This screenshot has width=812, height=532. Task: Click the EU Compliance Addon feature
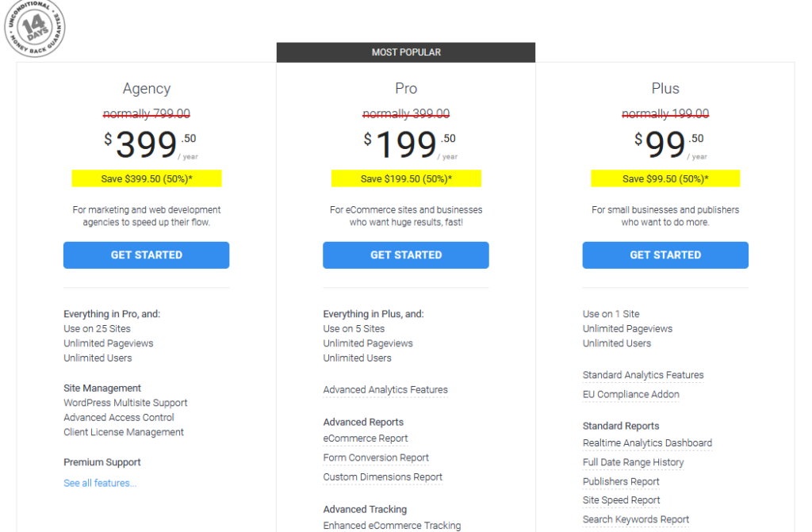pyautogui.click(x=630, y=394)
